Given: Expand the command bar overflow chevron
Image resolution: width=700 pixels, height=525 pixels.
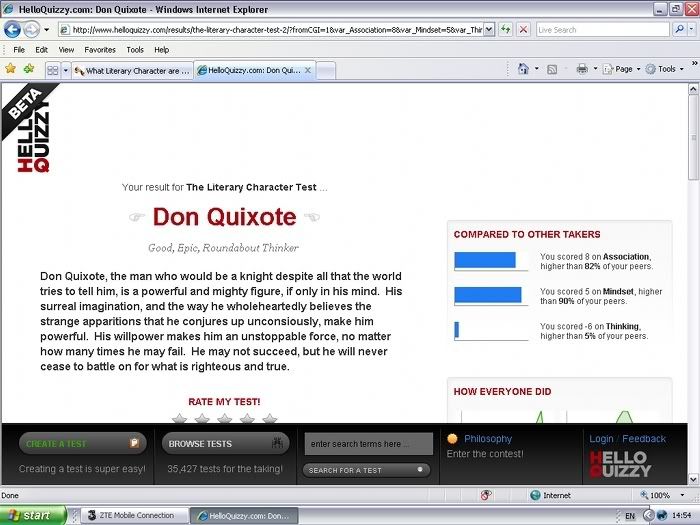Looking at the screenshot, I should pyautogui.click(x=694, y=63).
